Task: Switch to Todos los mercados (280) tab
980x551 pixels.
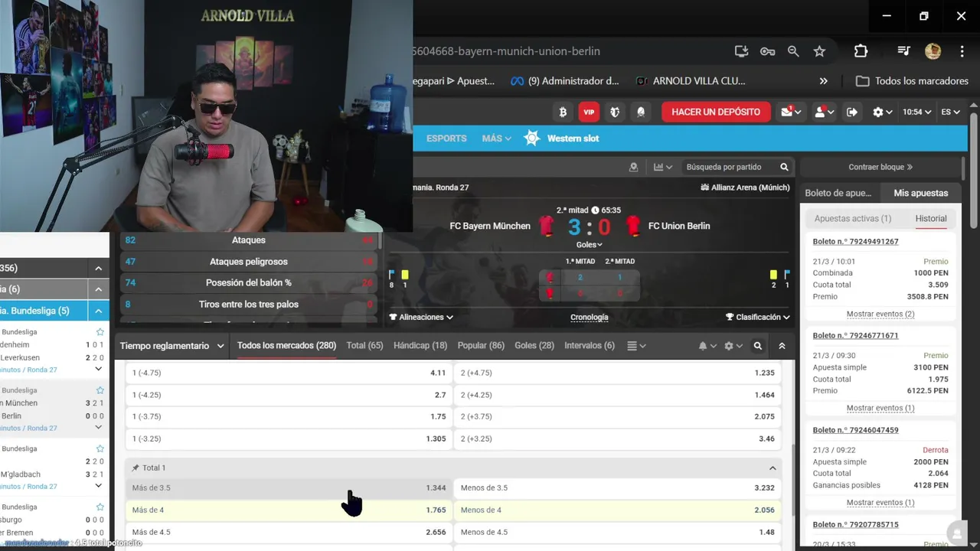Action: pyautogui.click(x=286, y=346)
